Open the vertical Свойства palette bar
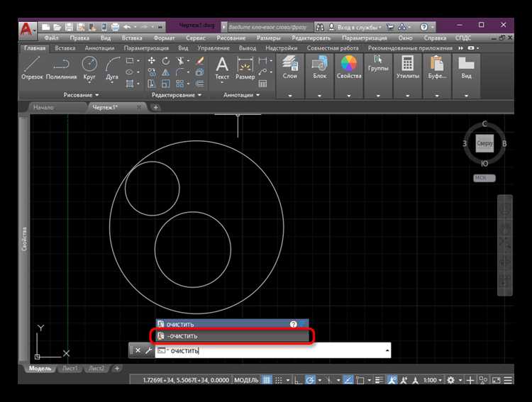This screenshot has width=532, height=402. [x=24, y=239]
